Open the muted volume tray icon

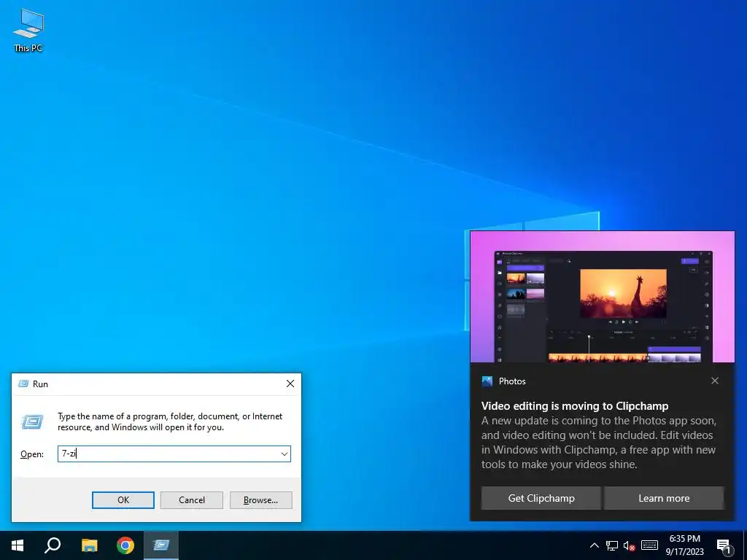pyautogui.click(x=630, y=545)
